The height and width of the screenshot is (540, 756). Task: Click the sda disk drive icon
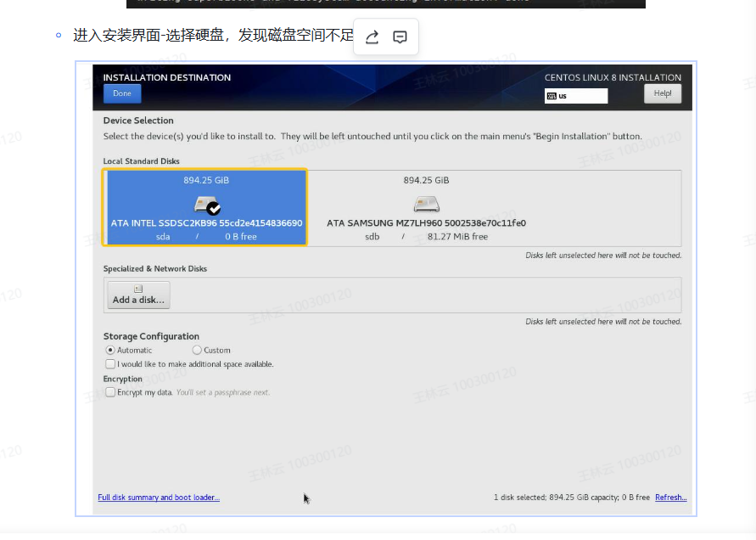point(207,205)
